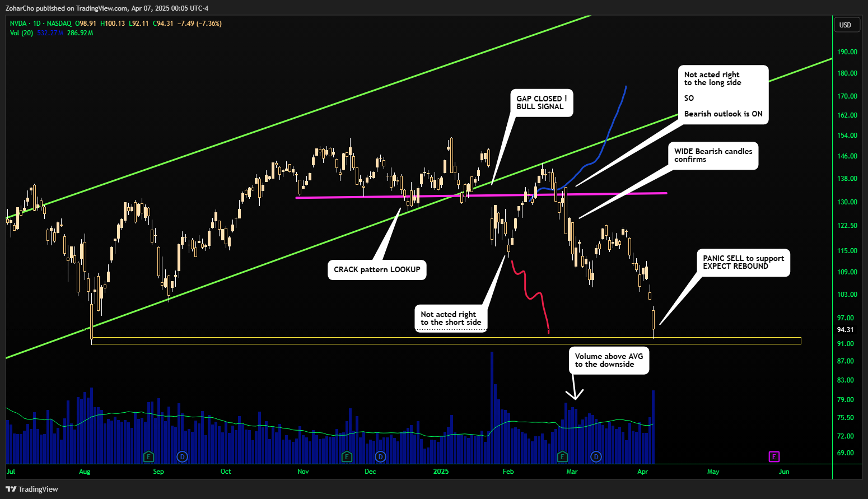Click the 532.27M volume value

pos(50,33)
